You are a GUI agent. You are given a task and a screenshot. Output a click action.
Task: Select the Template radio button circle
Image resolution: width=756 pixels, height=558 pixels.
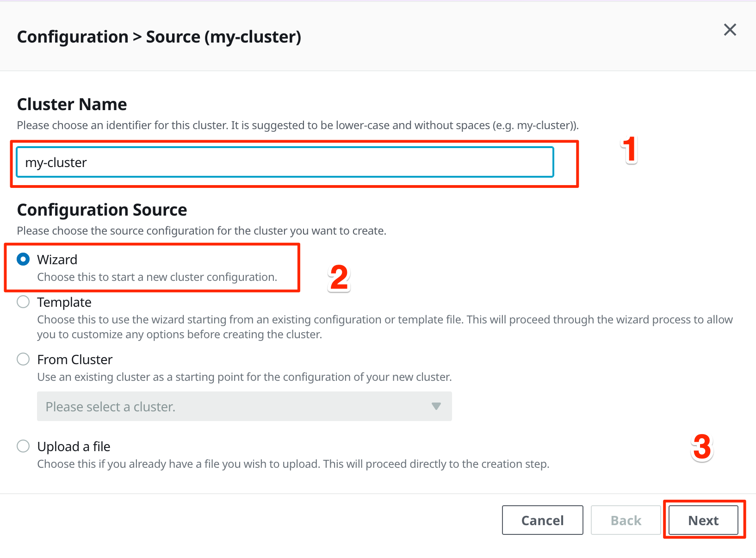tap(23, 302)
